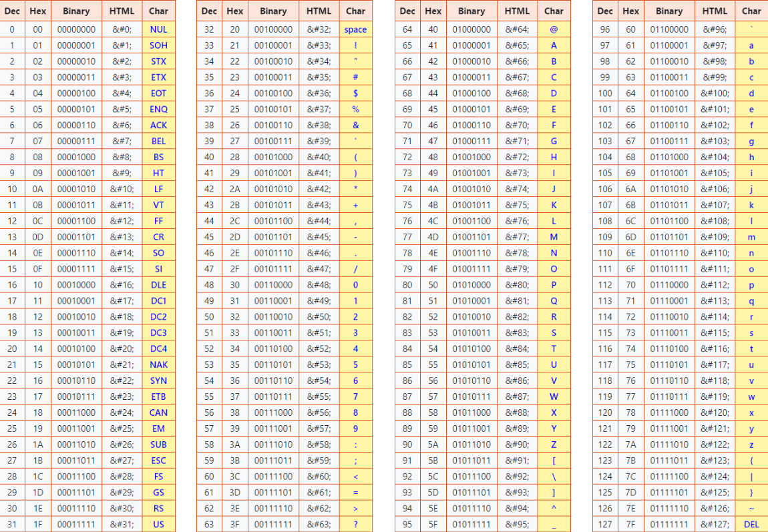Select the CAN character cell
The width and height of the screenshot is (768, 532).
(158, 413)
